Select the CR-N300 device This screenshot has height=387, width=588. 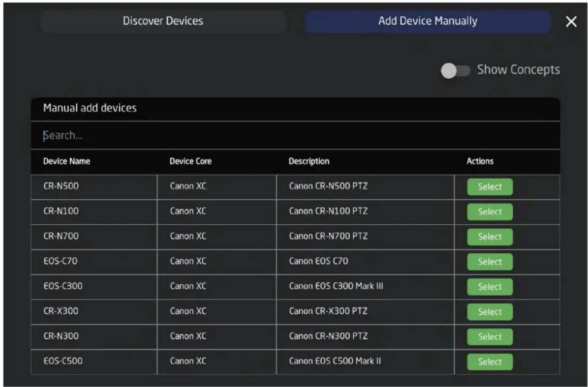(490, 337)
